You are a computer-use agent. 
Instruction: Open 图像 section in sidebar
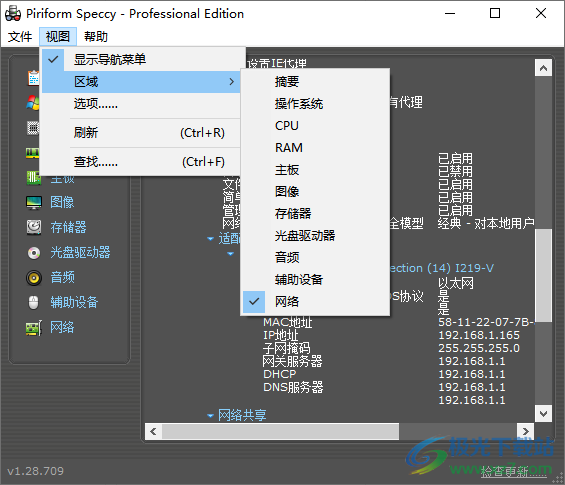[62, 202]
